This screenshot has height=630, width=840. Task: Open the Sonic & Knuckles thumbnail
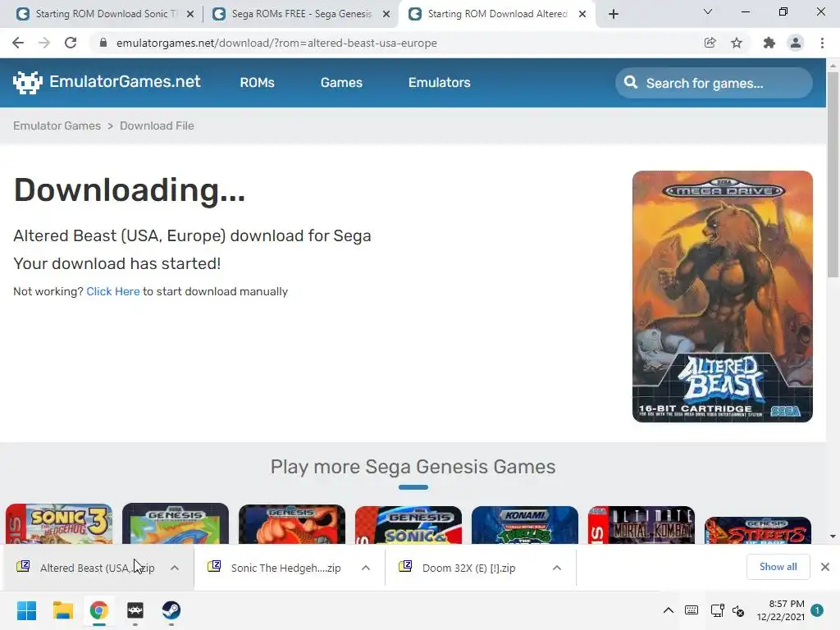click(x=409, y=525)
